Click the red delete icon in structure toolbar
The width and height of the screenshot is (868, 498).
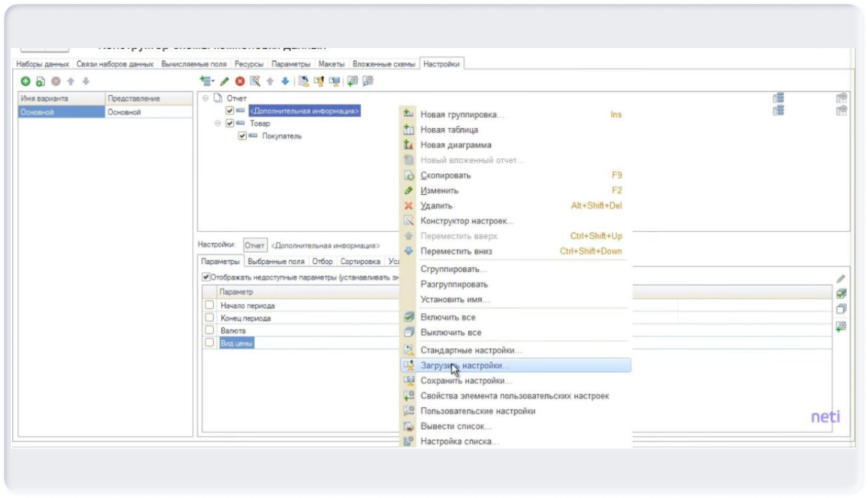(240, 81)
